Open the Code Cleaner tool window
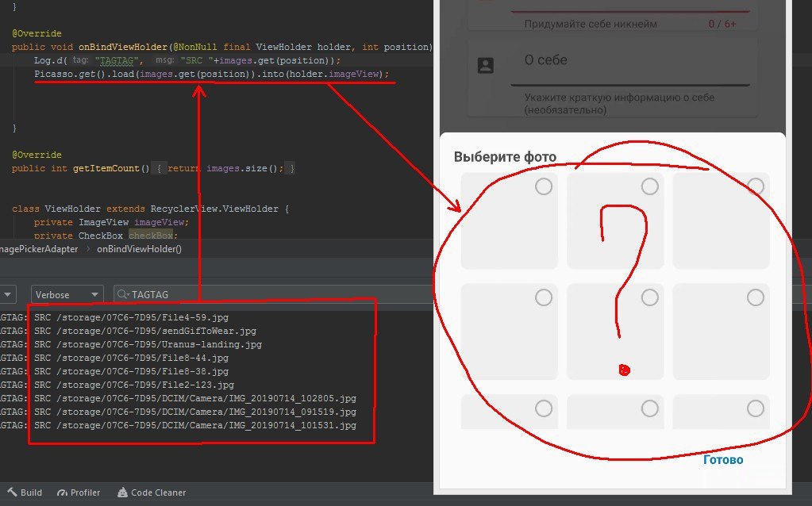 tap(152, 493)
